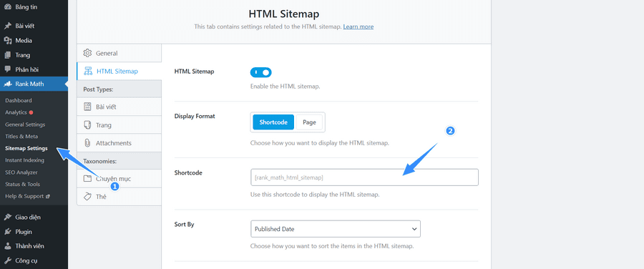Viewport: 644px width, 269px height.
Task: Click the Trang post type icon
Action: [87, 124]
